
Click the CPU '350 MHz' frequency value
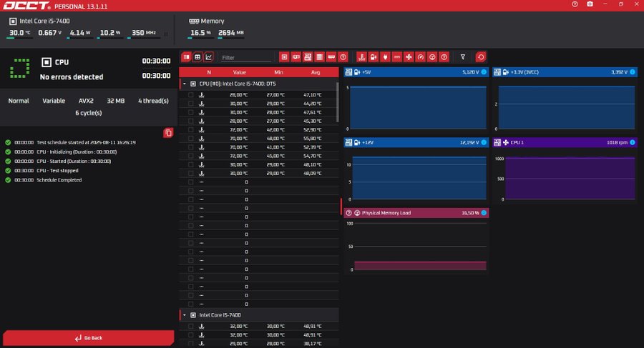pos(144,33)
